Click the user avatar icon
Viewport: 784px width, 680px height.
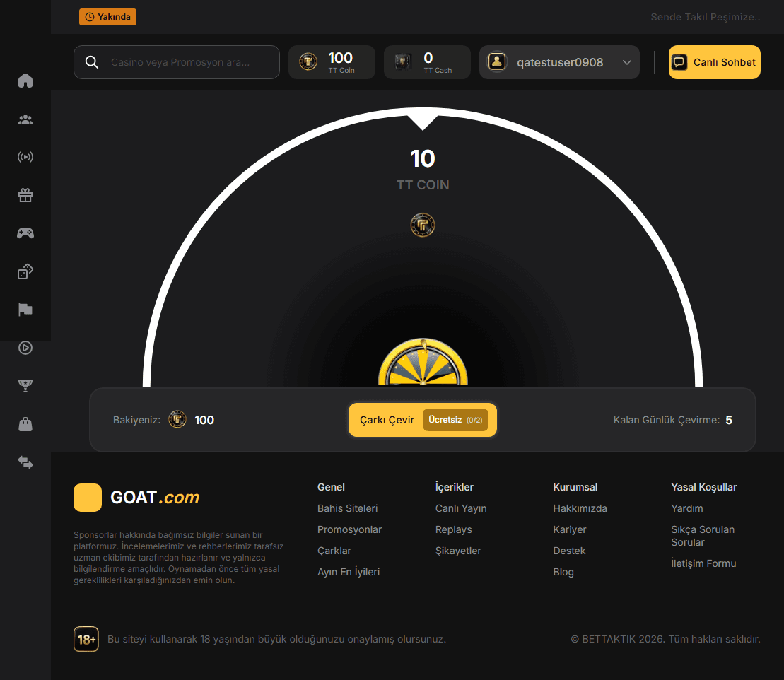click(497, 62)
